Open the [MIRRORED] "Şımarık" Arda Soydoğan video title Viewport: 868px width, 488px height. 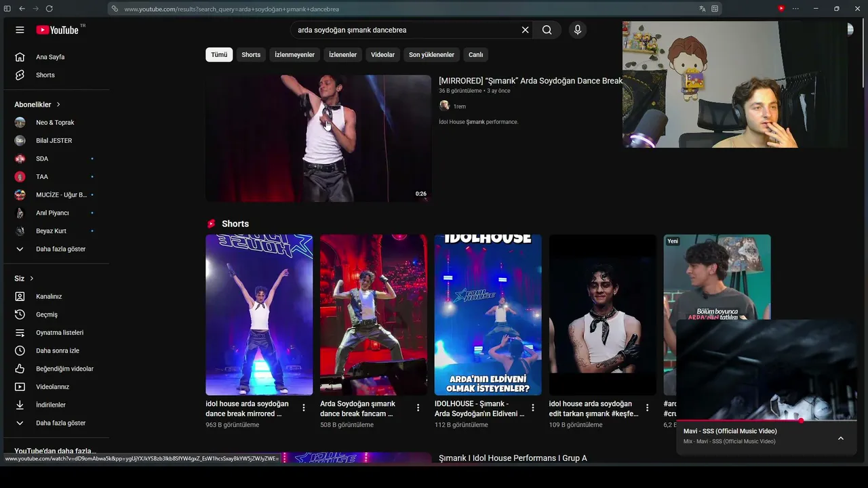tap(530, 81)
